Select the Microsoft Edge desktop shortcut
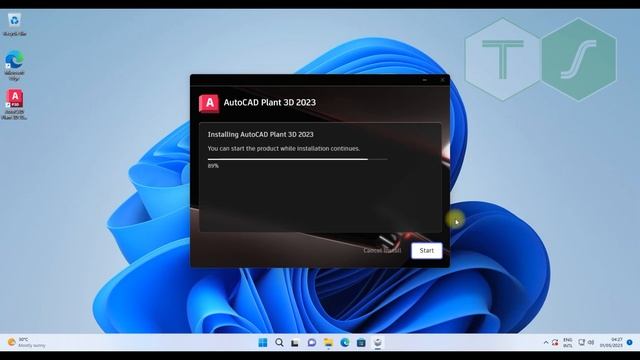 (14, 65)
